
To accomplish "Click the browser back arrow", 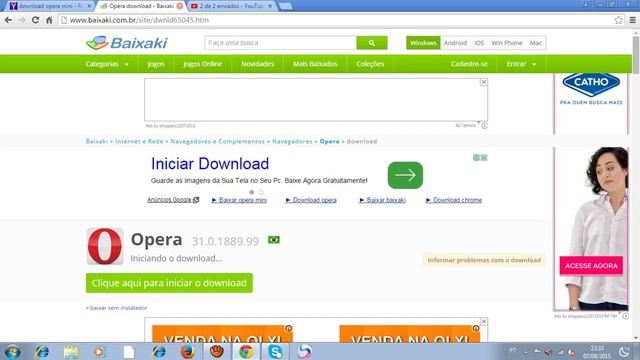I will coord(8,20).
